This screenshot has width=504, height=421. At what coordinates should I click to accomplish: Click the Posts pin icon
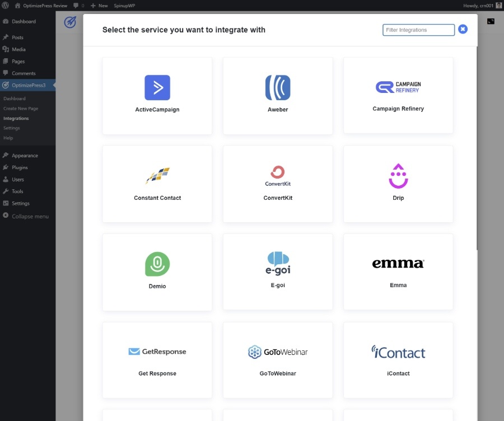[6, 37]
